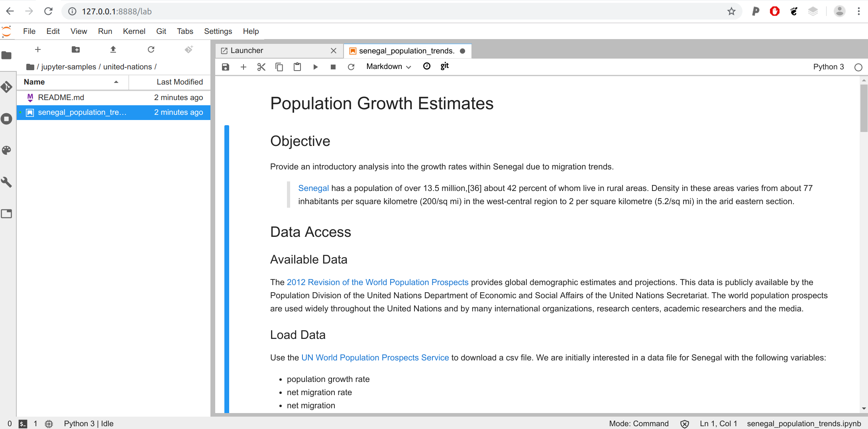Refresh the file list
This screenshot has height=429, width=868.
[151, 49]
